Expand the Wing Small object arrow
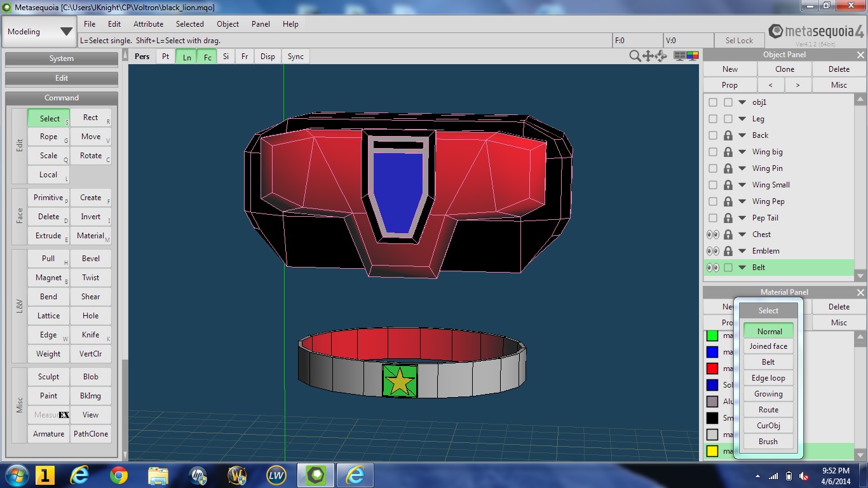This screenshot has height=488, width=868. [x=742, y=185]
